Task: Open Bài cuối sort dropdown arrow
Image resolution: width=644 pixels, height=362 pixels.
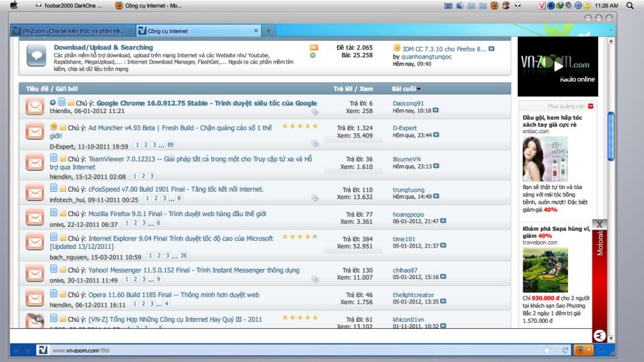Action: point(418,89)
